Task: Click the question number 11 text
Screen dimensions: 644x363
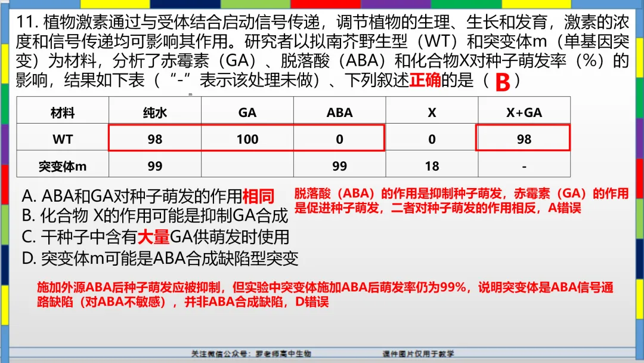Action: pos(27,22)
